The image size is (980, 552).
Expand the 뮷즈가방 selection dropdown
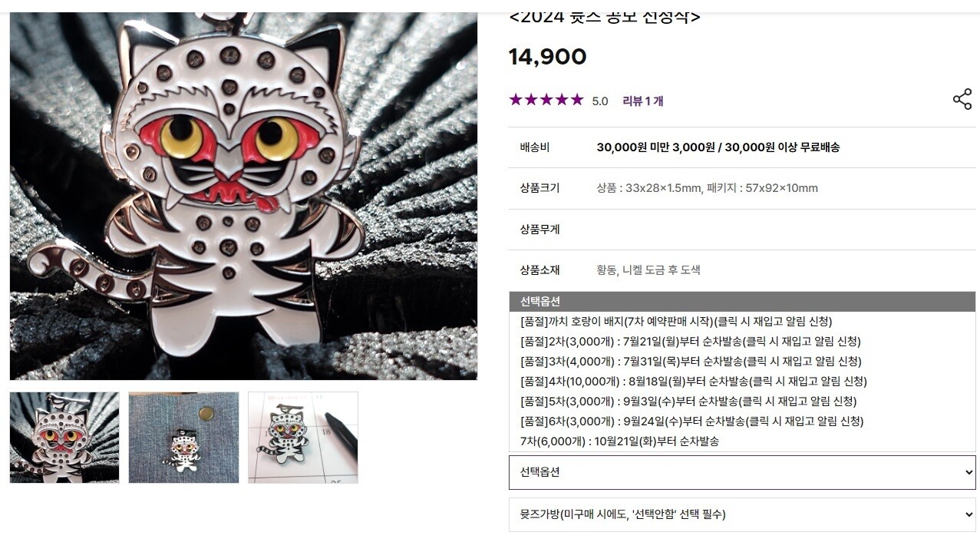click(742, 514)
